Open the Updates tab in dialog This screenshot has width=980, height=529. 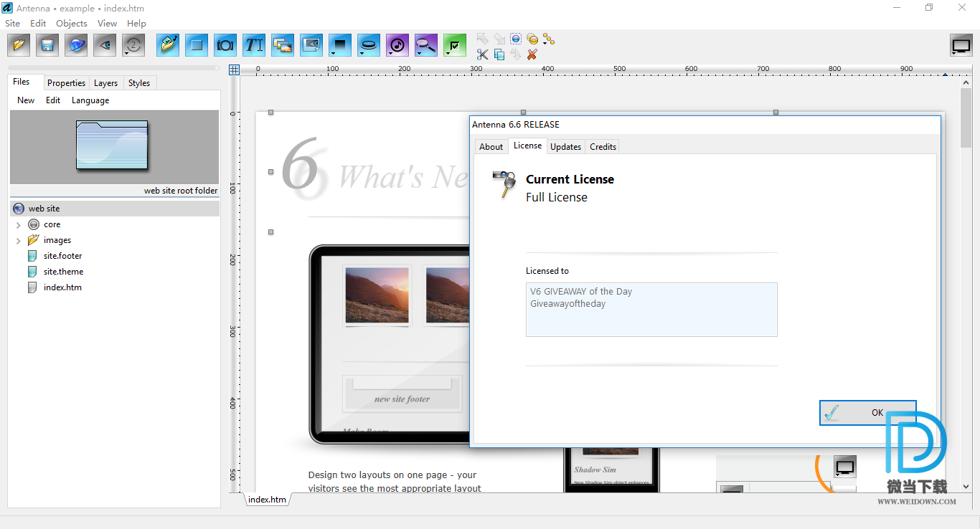(x=565, y=147)
